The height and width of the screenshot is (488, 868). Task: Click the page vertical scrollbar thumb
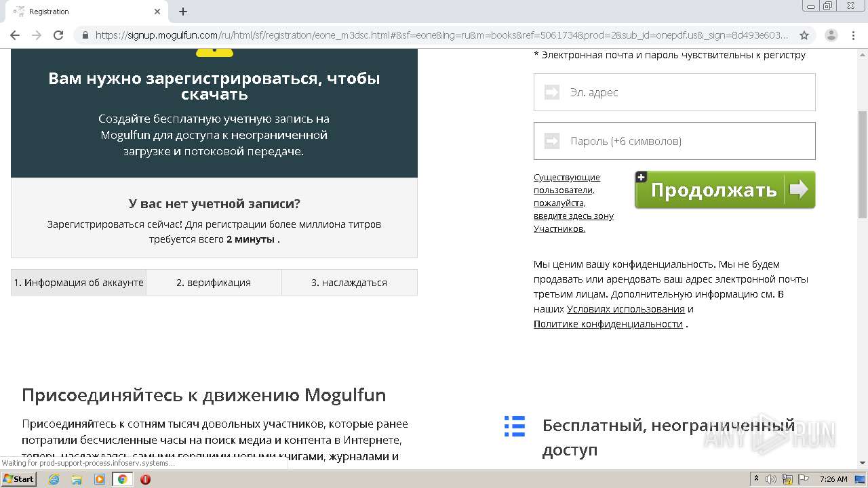863,164
